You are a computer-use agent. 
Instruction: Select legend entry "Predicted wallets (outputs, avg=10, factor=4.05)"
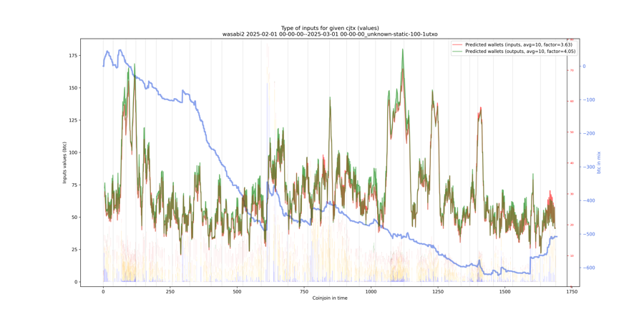click(519, 51)
